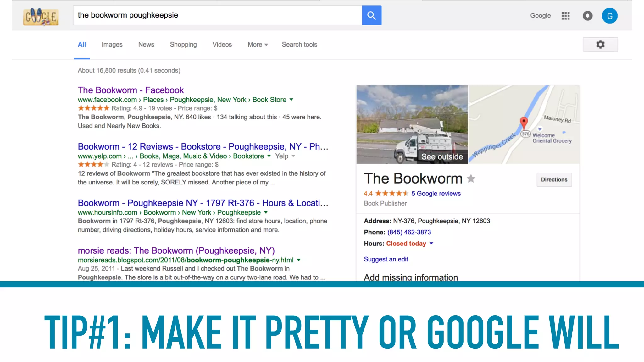The height and width of the screenshot is (362, 644).
Task: Click the Yelp result Rating: 4 line
Action: tap(148, 164)
